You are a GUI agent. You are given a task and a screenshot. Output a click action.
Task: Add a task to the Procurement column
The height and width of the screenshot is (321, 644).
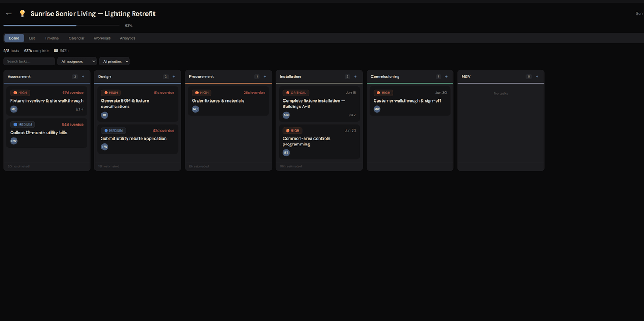(265, 77)
